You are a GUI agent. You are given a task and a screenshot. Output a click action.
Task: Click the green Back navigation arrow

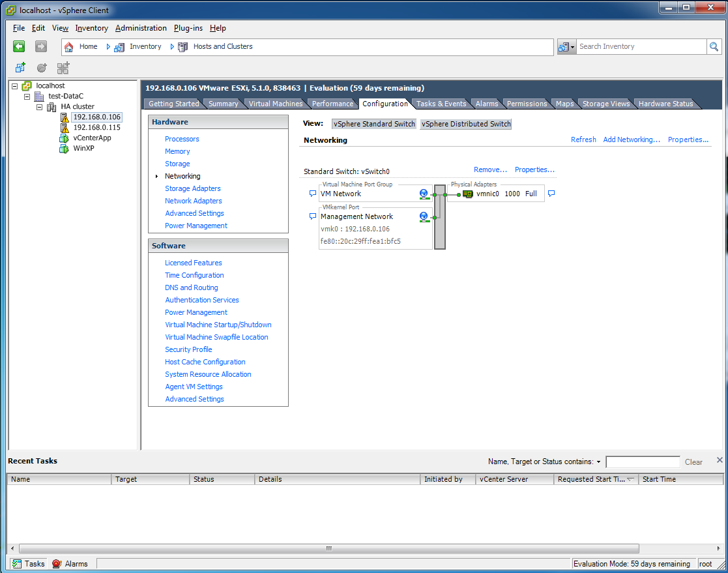(19, 46)
